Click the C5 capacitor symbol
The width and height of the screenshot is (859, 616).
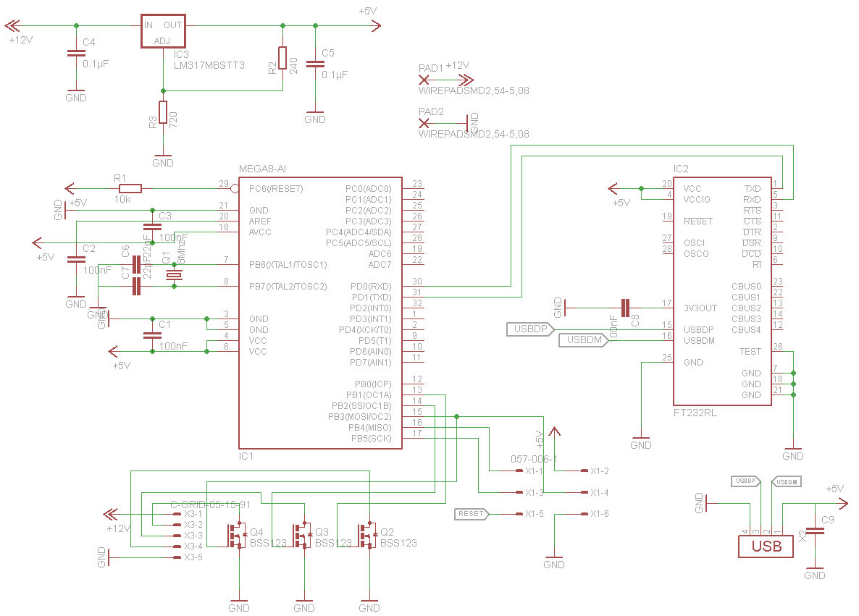(x=315, y=64)
